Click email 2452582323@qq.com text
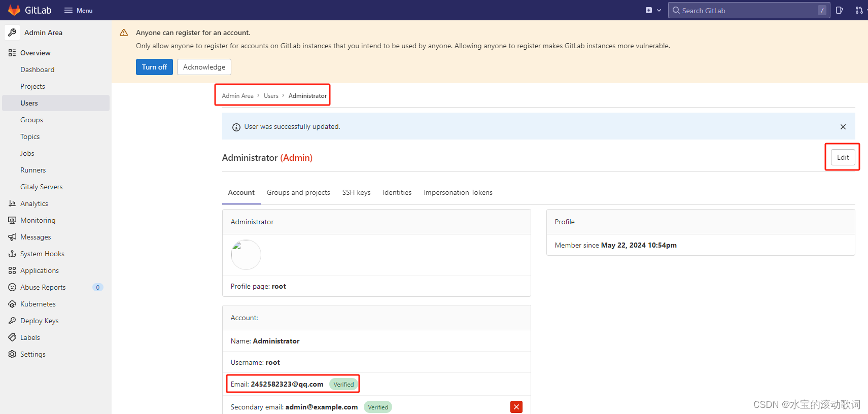The width and height of the screenshot is (868, 414). 287,385
